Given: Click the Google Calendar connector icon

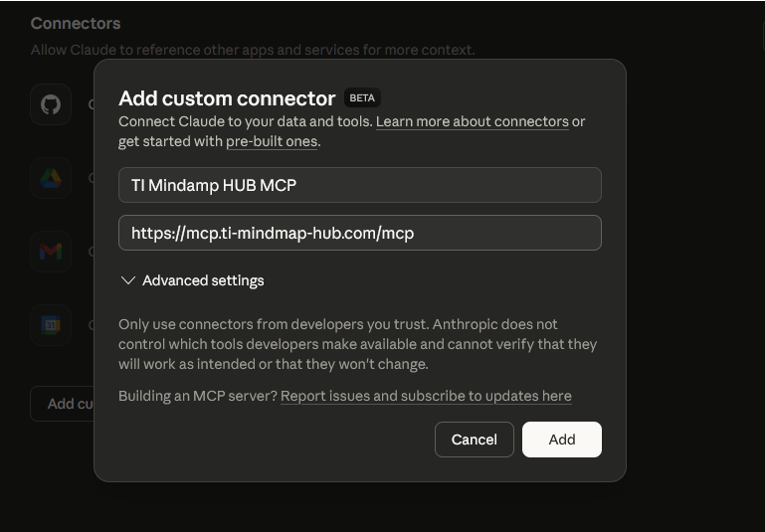Looking at the screenshot, I should [x=51, y=325].
